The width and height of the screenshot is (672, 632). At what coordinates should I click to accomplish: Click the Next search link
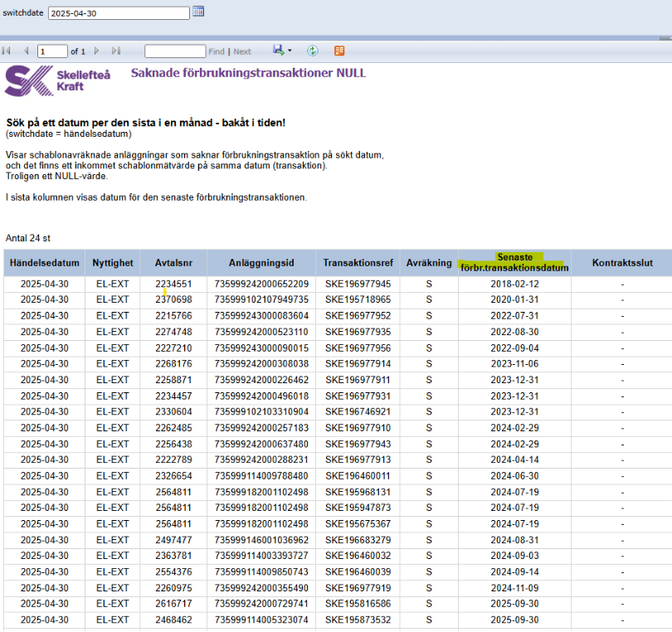pos(242,51)
